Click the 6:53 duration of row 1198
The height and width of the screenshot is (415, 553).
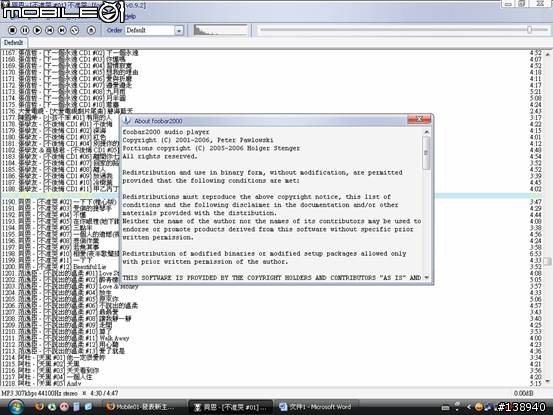535,254
